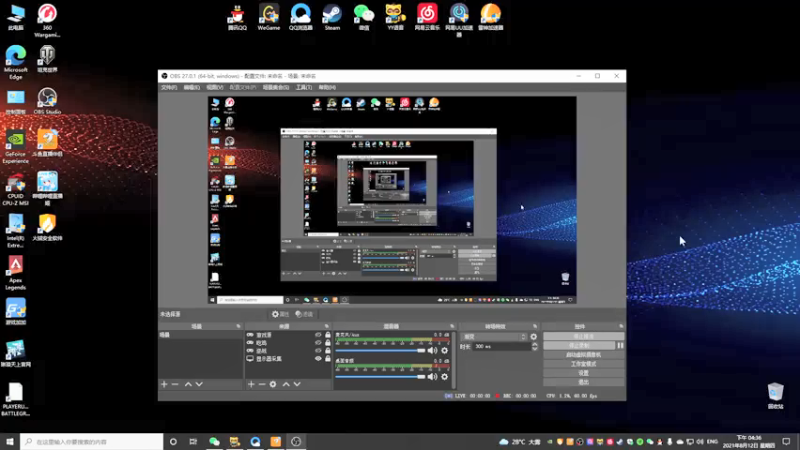Move selected source up in the list

tap(286, 384)
